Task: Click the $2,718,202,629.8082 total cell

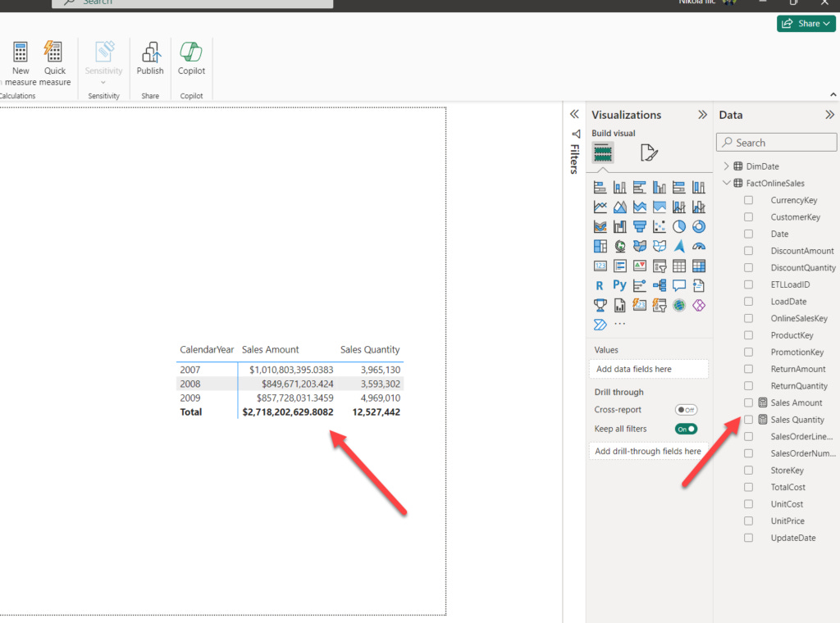Action: point(288,412)
